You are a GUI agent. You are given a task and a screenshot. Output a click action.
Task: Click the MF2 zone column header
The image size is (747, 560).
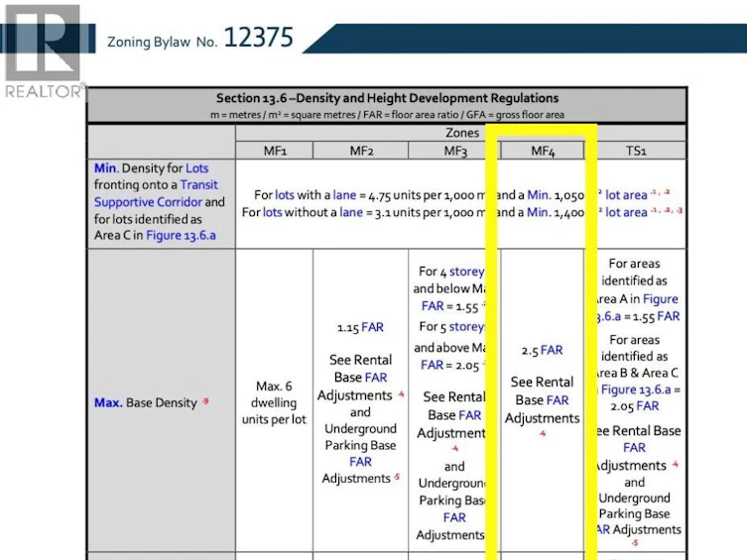(x=361, y=151)
